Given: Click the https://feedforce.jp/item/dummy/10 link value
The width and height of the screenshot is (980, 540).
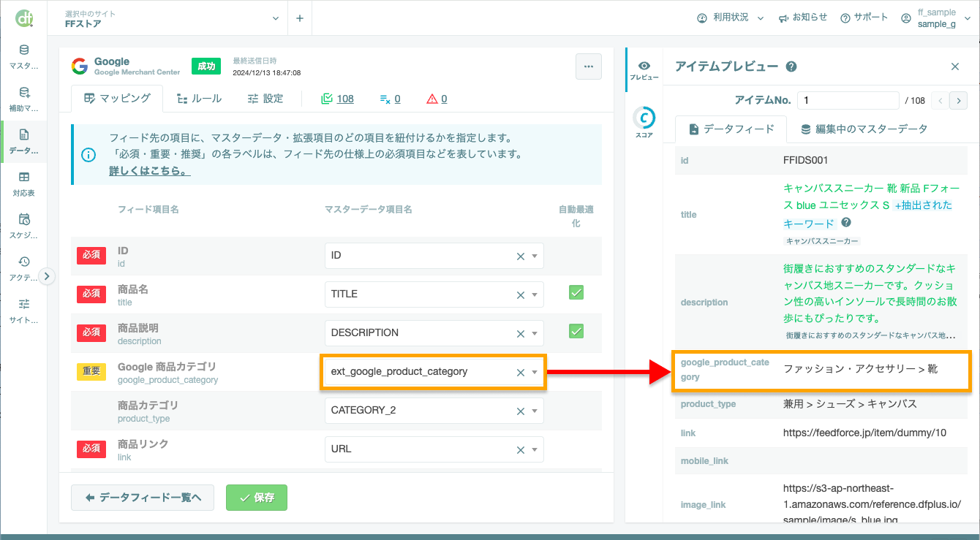Looking at the screenshot, I should point(864,433).
